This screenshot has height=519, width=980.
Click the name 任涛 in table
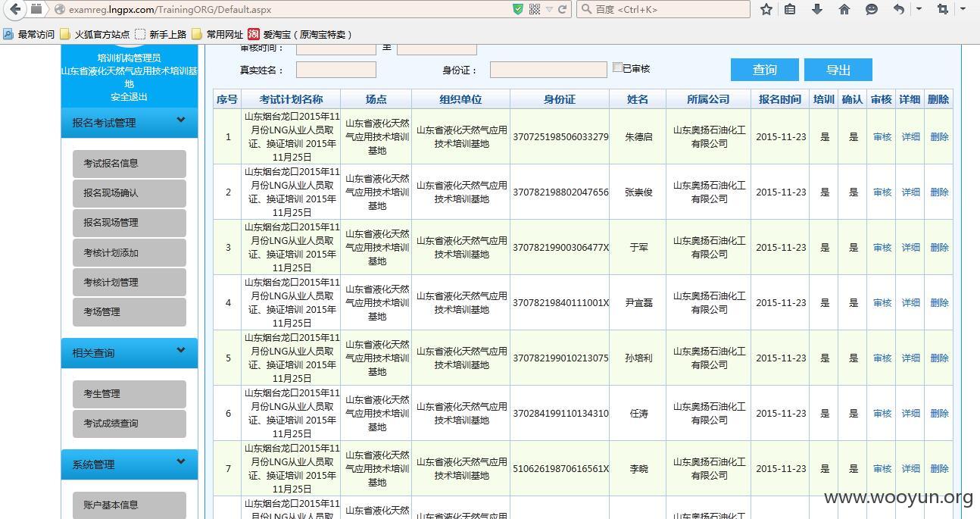pos(638,414)
